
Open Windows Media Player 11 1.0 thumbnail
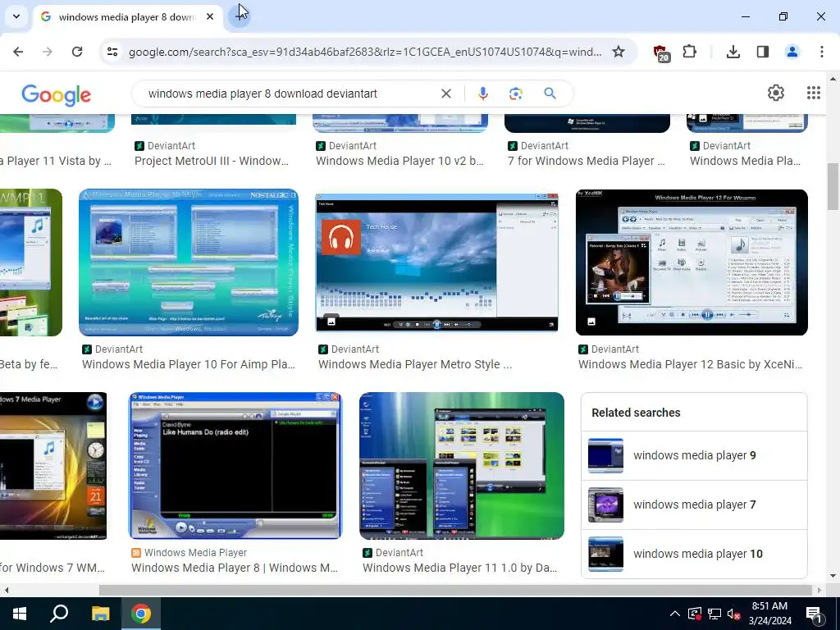pyautogui.click(x=462, y=466)
